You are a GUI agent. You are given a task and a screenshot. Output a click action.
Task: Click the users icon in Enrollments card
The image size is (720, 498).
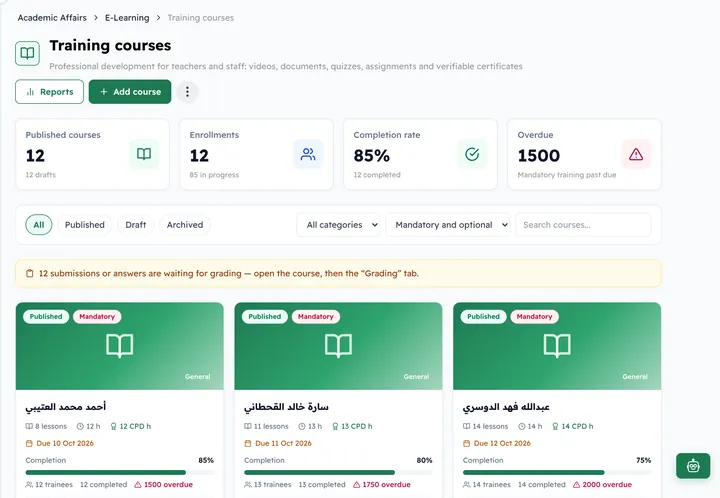308,154
